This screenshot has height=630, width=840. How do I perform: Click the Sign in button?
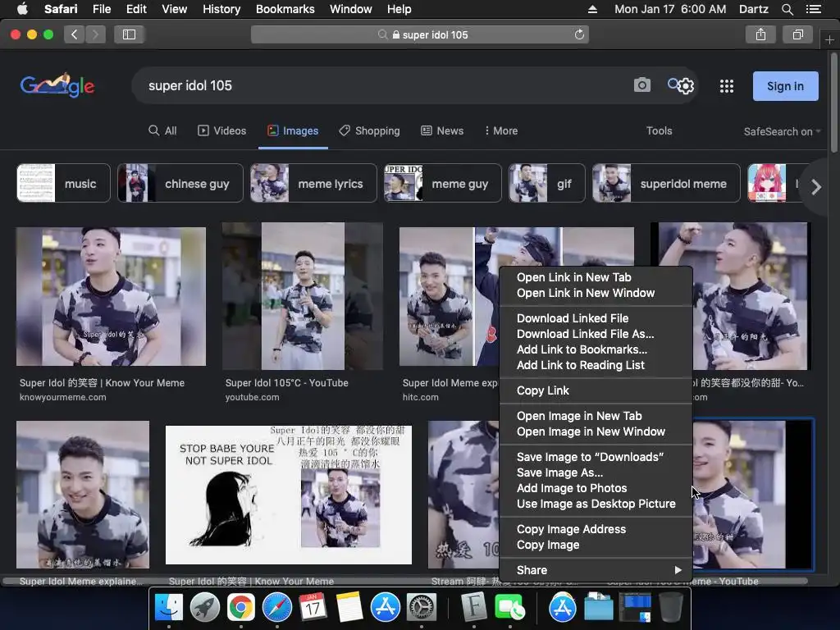785,86
